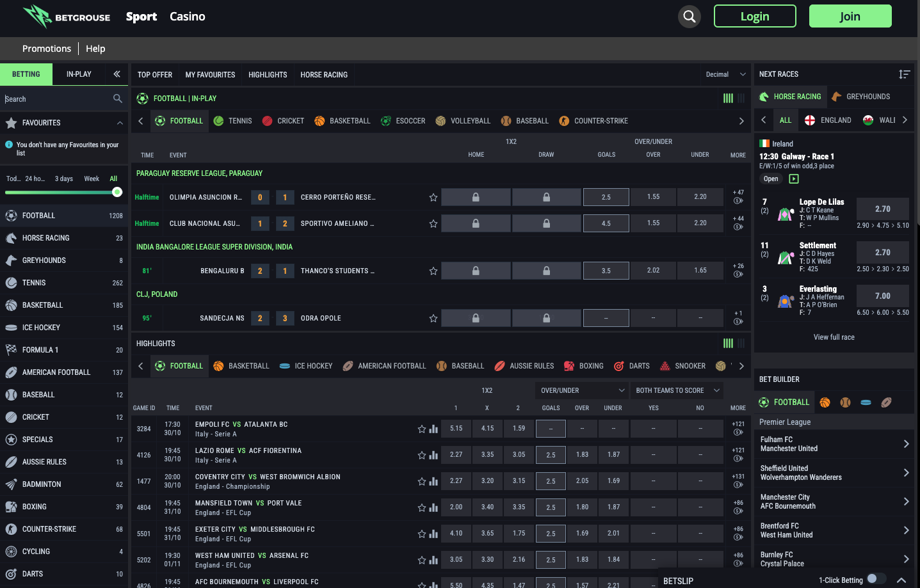Image resolution: width=920 pixels, height=588 pixels.
Task: Click the Login button
Action: click(x=755, y=17)
